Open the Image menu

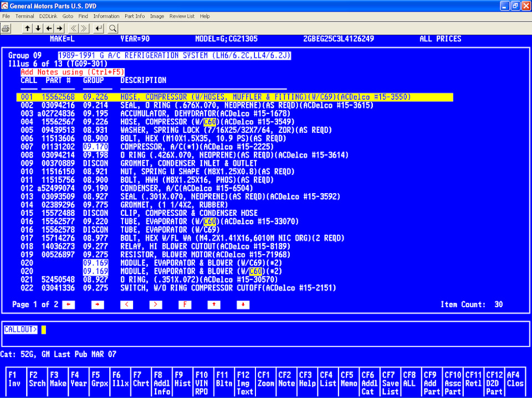(x=157, y=16)
